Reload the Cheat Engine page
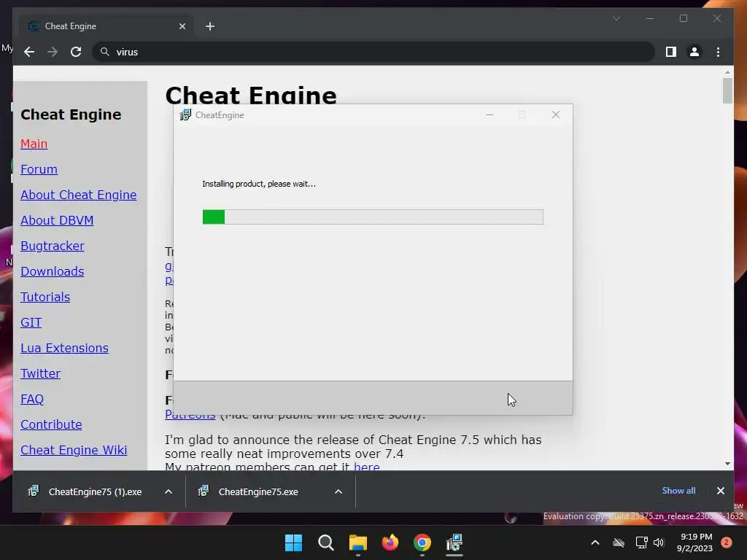747x560 pixels. pos(76,52)
